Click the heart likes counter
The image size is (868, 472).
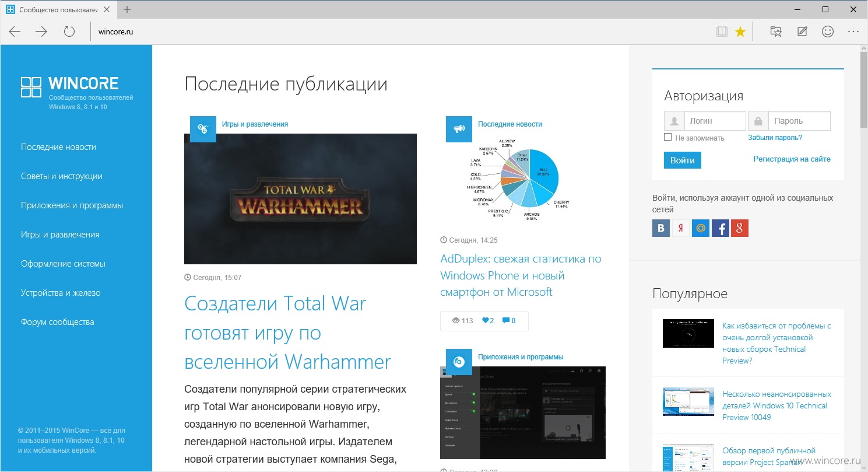coord(488,320)
